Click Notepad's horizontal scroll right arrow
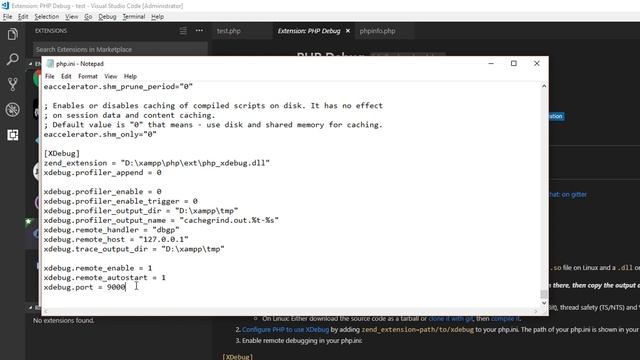Image resolution: width=640 pixels, height=360 pixels. [x=535, y=311]
